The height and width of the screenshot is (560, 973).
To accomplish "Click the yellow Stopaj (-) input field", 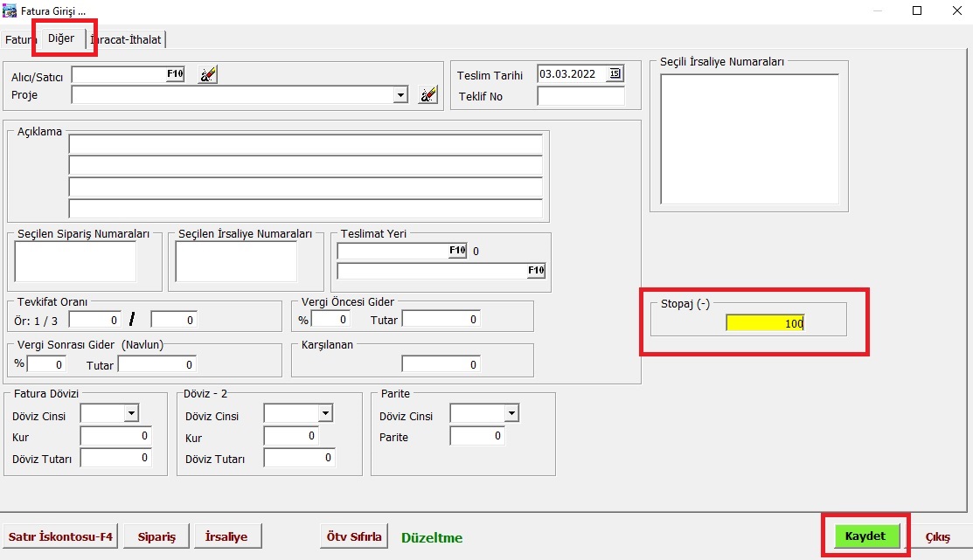I will click(765, 323).
